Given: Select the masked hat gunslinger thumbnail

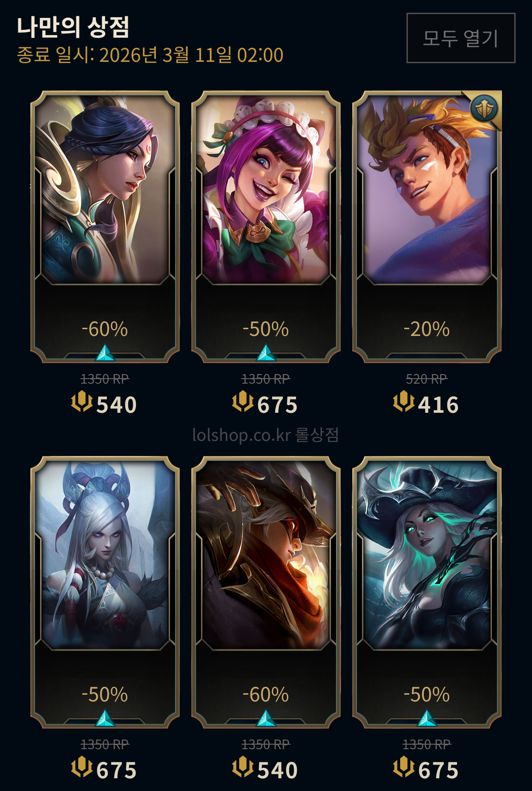Looking at the screenshot, I should point(266,555).
